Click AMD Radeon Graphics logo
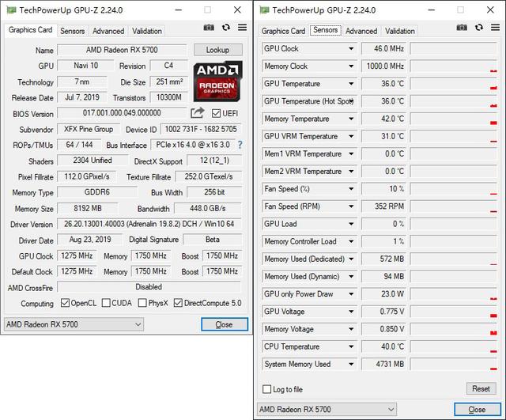Viewport: 506px width, 420px height. pos(218,81)
